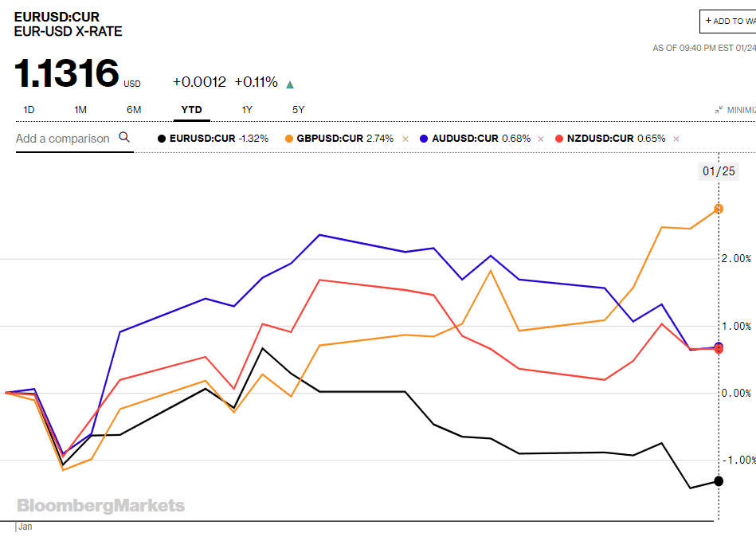Open the 5Y chart range
The width and height of the screenshot is (756, 537).
tap(299, 110)
